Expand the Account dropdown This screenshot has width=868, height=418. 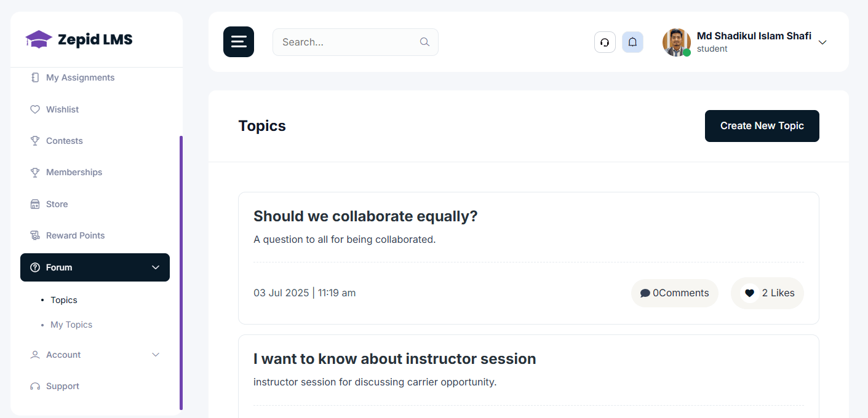point(156,355)
